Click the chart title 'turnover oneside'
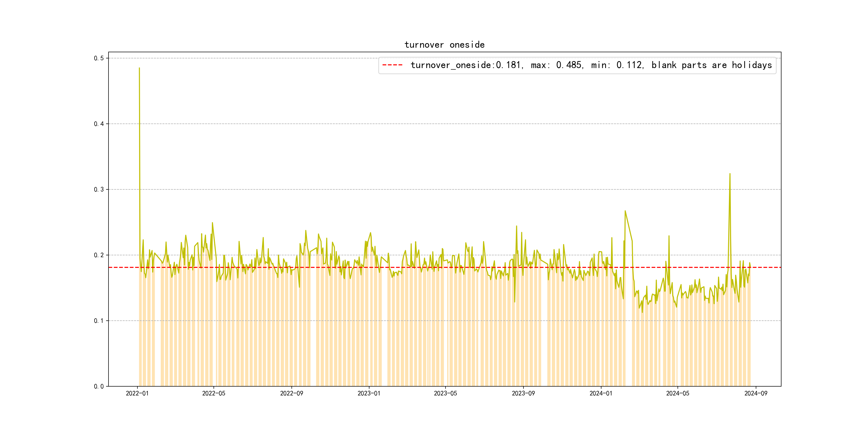868x434 pixels. 444,45
